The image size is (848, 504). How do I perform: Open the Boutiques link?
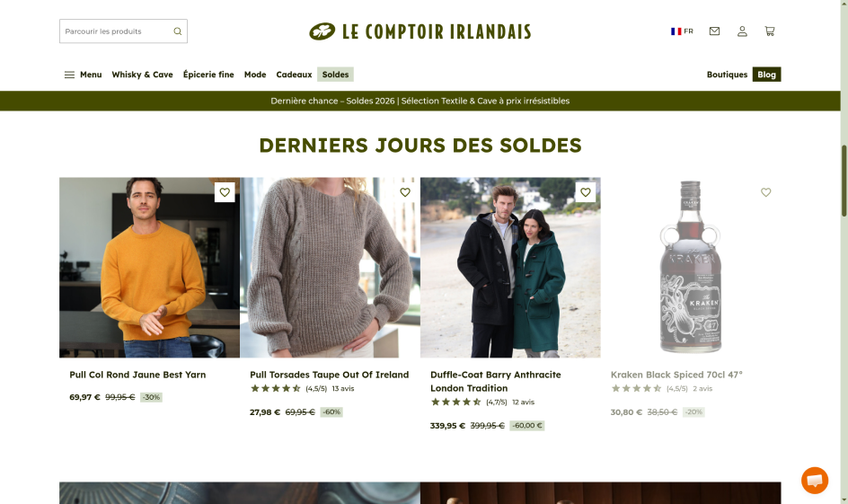[727, 75]
